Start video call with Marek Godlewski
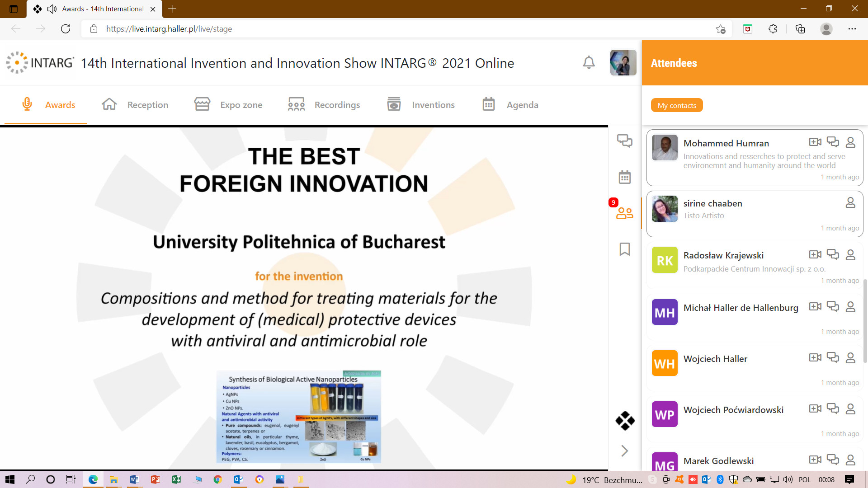This screenshot has height=488, width=868. tap(815, 460)
